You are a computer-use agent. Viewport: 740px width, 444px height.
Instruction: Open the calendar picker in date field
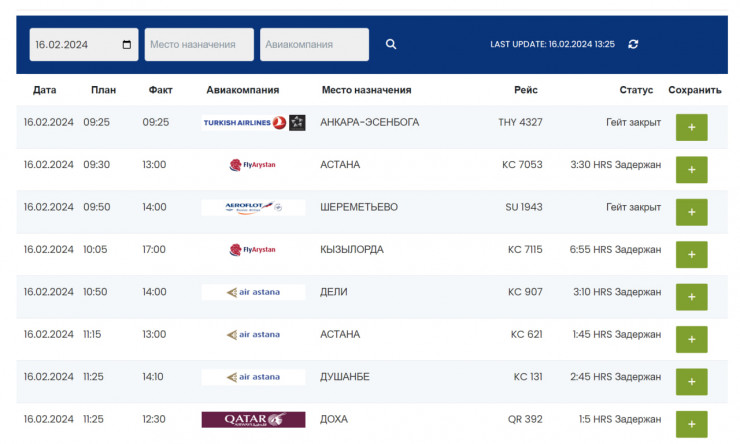pyautogui.click(x=126, y=44)
